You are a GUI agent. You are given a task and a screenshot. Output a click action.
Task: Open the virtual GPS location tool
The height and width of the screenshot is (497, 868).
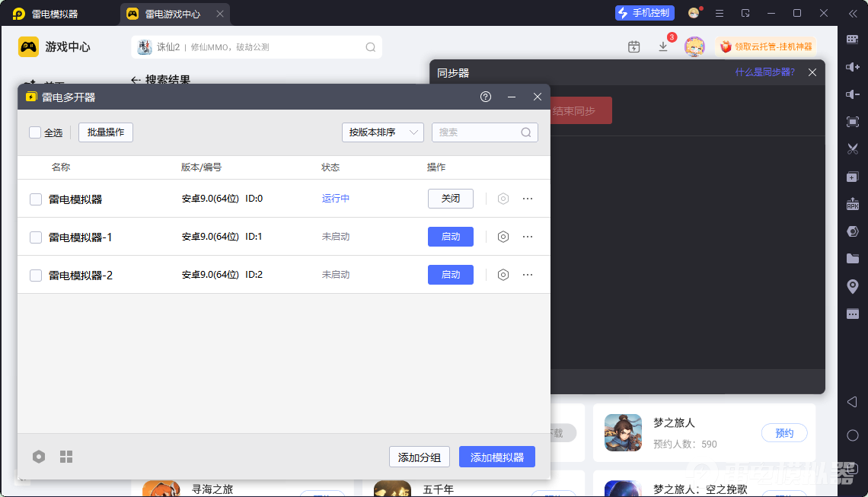click(853, 285)
